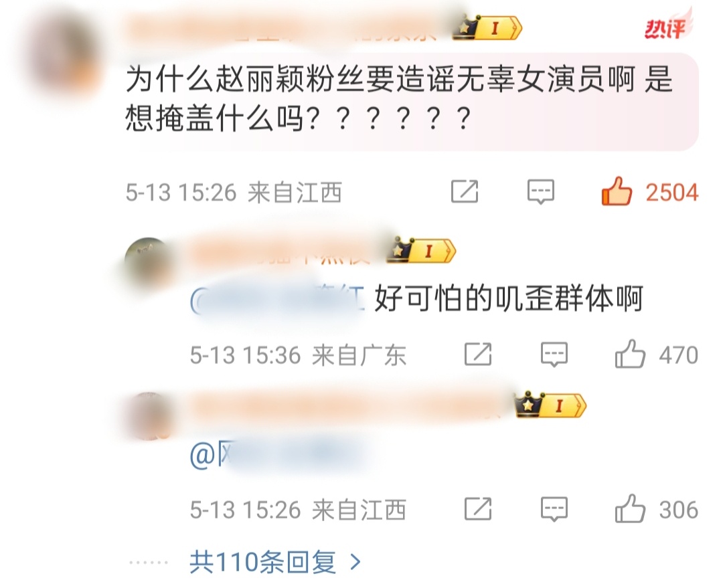Share the 15:26 reply with 306 likes
Image resolution: width=723 pixels, height=588 pixels.
coord(478,509)
